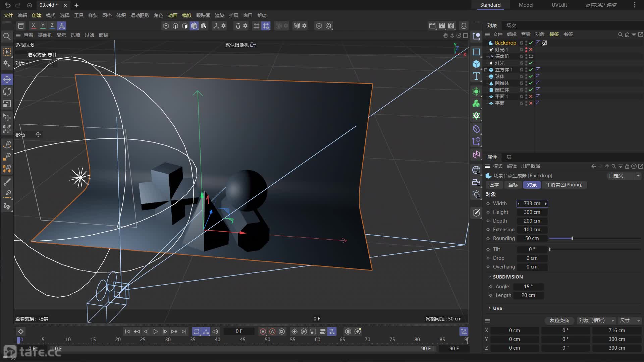Collapse the SUBDIVISION section
The height and width of the screenshot is (362, 644).
(490, 277)
